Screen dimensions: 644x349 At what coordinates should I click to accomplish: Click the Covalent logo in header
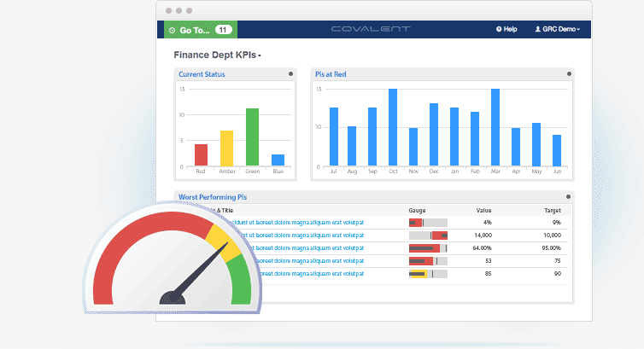pos(371,29)
